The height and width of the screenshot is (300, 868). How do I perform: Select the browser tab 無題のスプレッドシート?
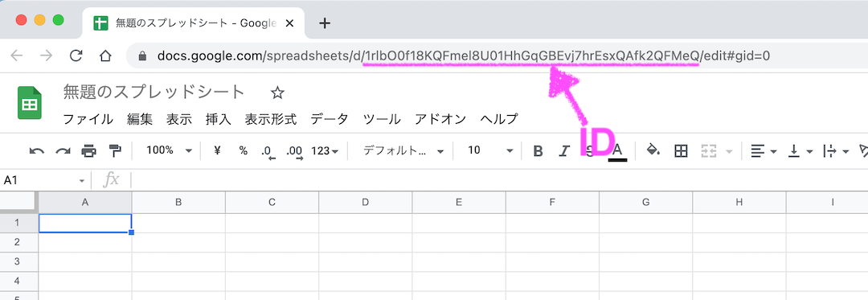click(193, 23)
